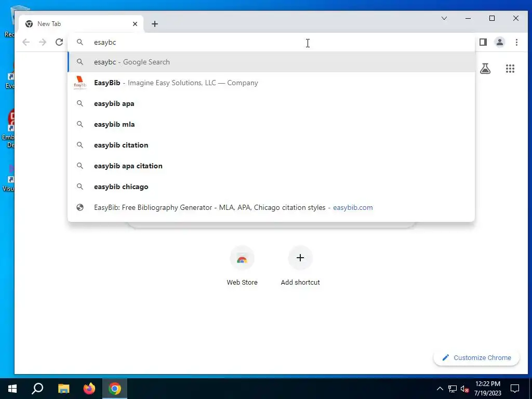Open the EasyBib Free Bibliography Generator suggestion
Screen dimensions: 532x399
click(271, 207)
